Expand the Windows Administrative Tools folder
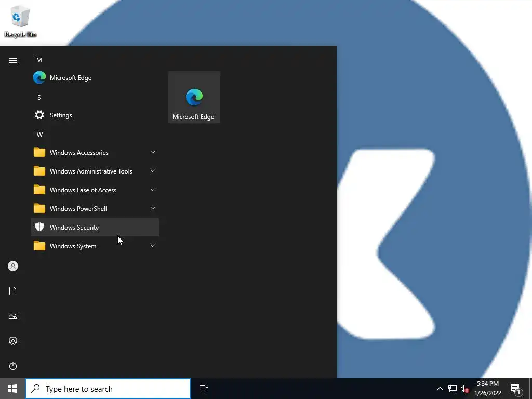 tap(95, 171)
